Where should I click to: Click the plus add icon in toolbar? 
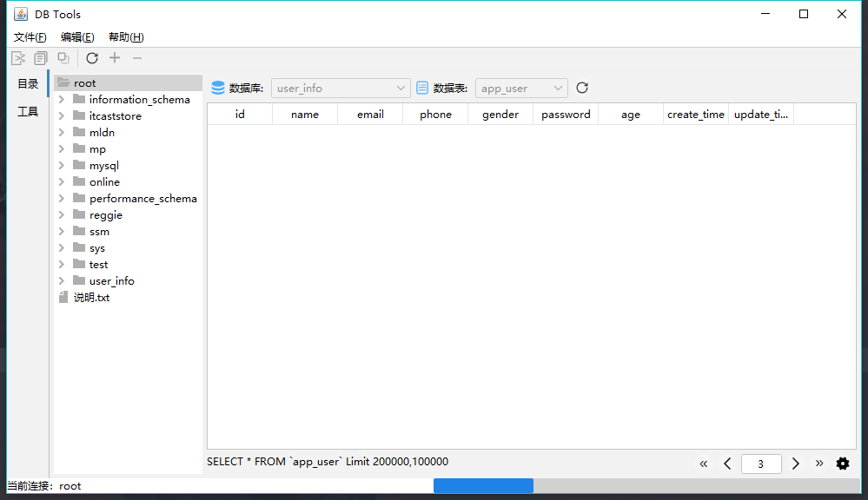click(115, 58)
